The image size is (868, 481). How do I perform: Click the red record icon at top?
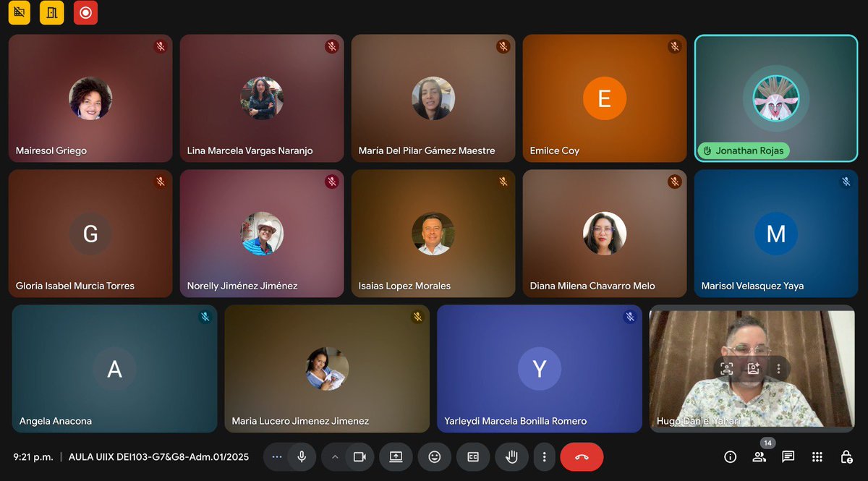pyautogui.click(x=85, y=12)
